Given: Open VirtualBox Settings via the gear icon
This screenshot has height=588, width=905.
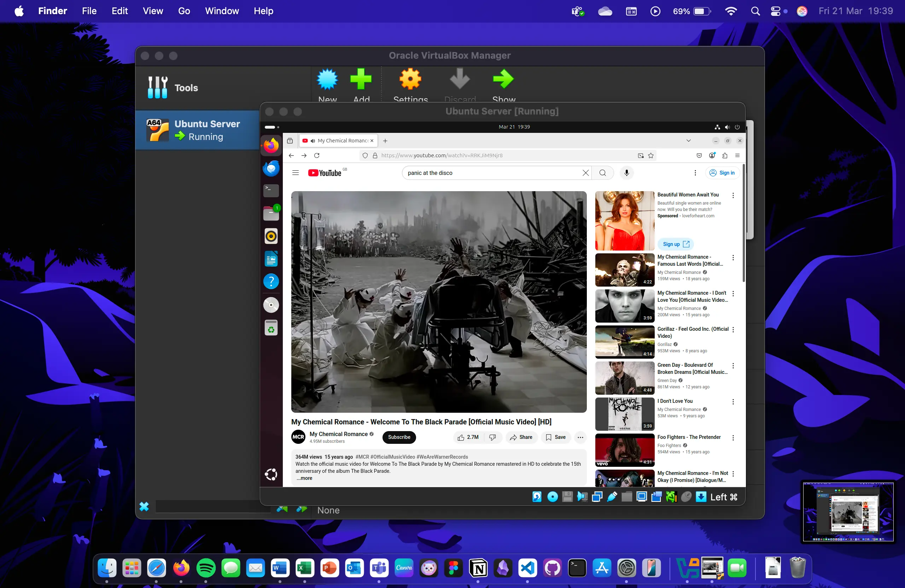Looking at the screenshot, I should [x=410, y=80].
